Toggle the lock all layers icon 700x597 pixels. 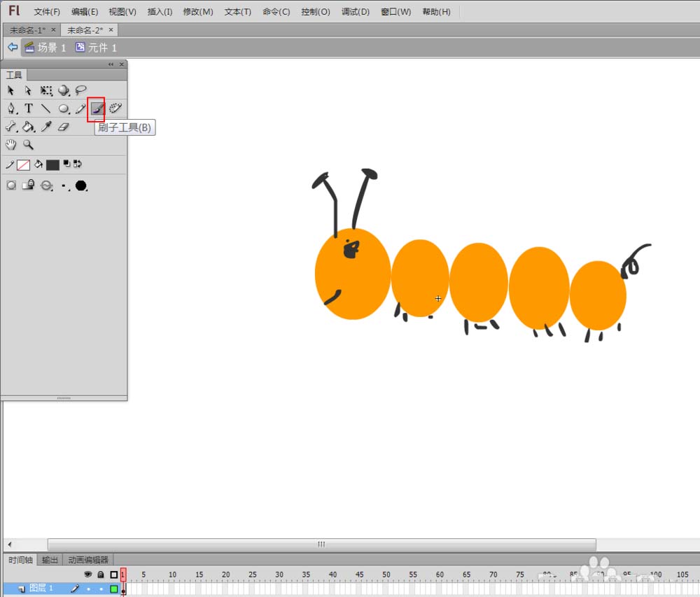tap(101, 575)
